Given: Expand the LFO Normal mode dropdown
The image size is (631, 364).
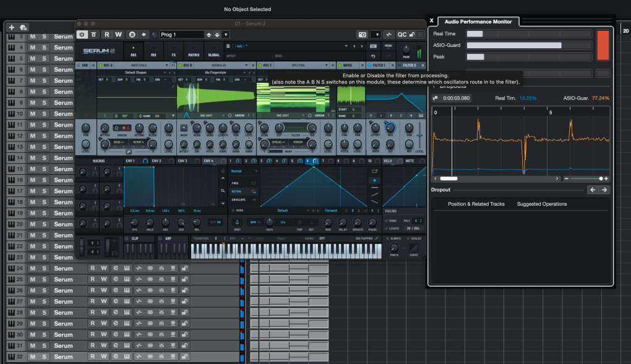Looking at the screenshot, I should (x=244, y=171).
